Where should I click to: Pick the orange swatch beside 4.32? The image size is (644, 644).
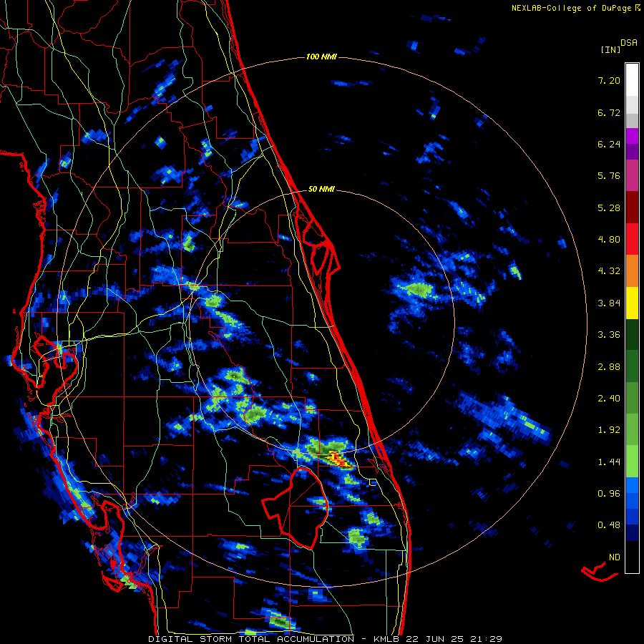(632, 270)
